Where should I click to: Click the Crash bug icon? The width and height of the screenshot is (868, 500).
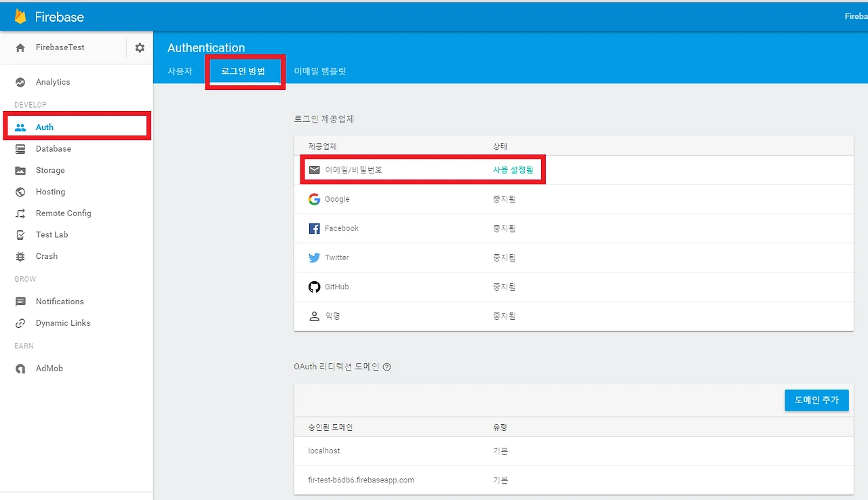tap(20, 257)
